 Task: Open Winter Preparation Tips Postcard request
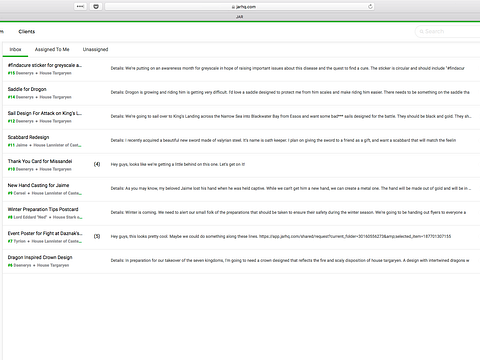click(x=43, y=209)
